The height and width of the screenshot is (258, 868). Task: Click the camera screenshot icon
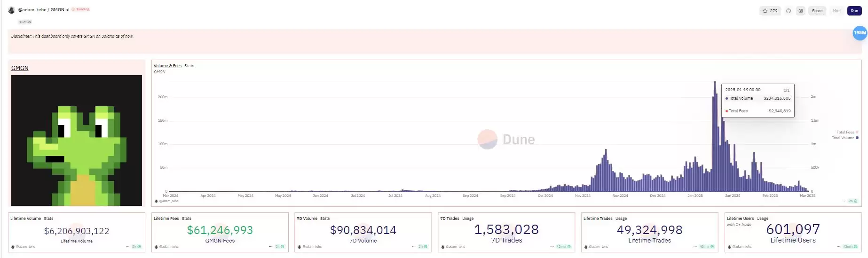800,11
